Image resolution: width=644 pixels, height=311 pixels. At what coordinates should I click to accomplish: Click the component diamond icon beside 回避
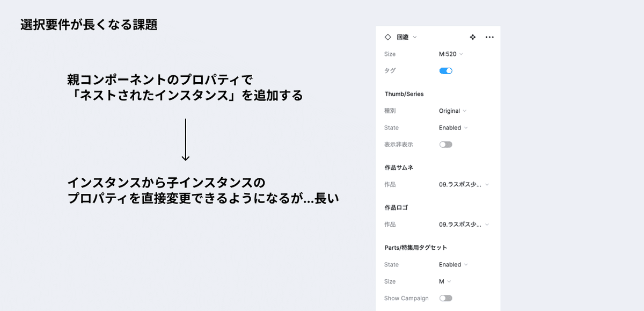[388, 37]
